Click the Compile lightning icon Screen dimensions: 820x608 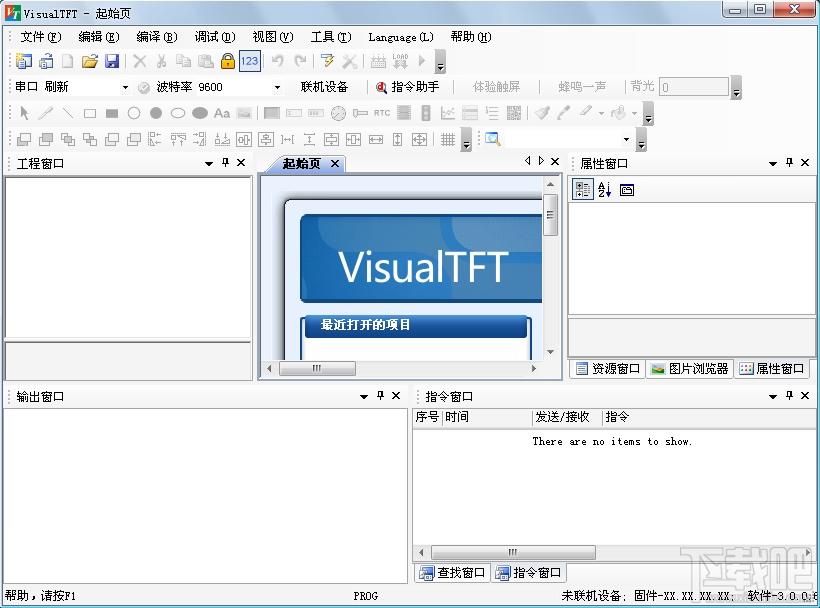coord(327,61)
